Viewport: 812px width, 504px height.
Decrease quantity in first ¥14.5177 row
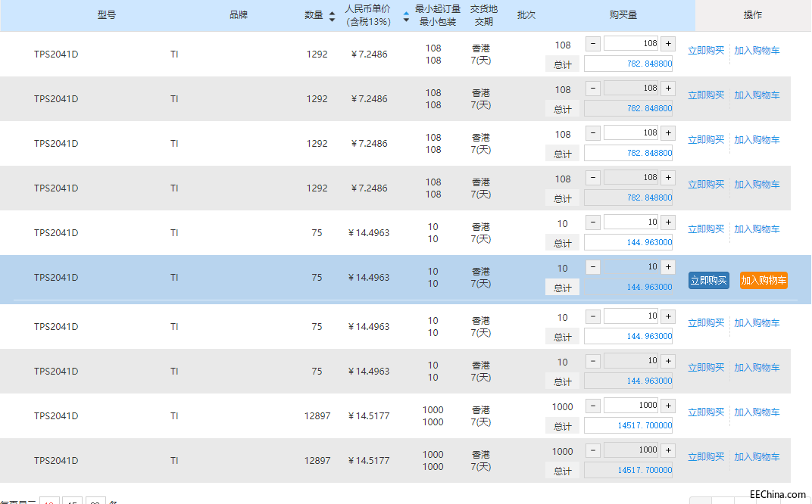(x=593, y=405)
